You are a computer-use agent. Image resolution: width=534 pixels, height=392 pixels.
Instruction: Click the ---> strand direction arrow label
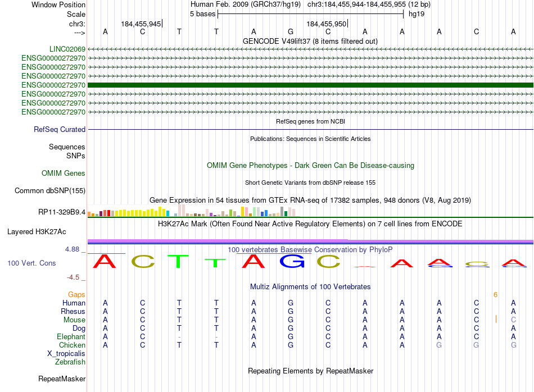tap(80, 33)
